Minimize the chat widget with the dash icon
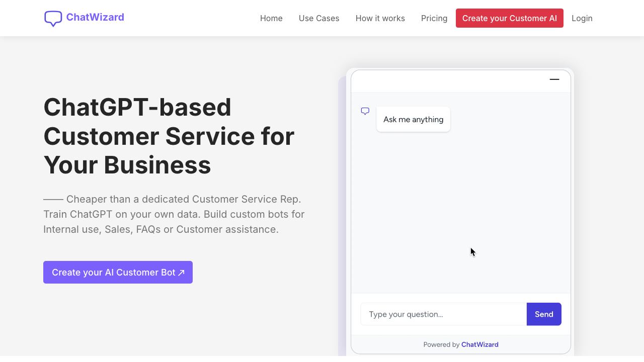Image resolution: width=644 pixels, height=362 pixels. (554, 79)
